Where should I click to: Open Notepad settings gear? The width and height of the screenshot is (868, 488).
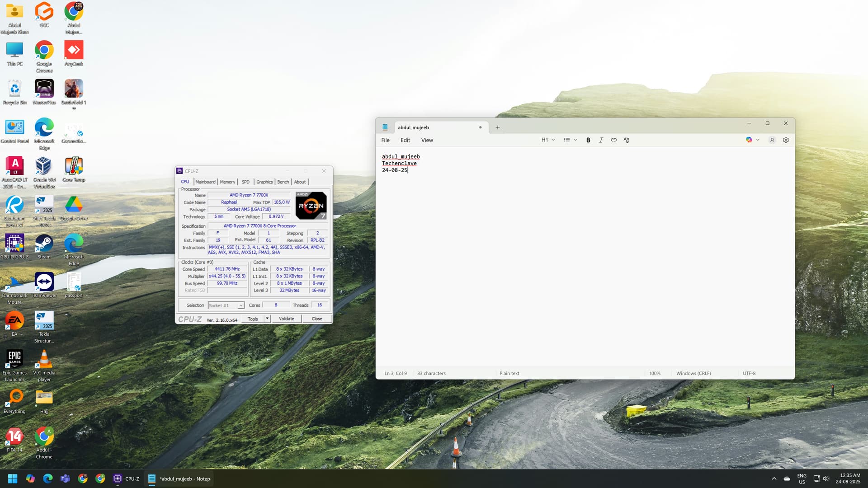tap(786, 140)
